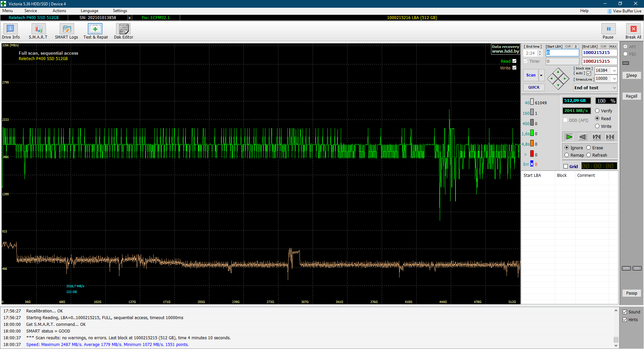Click the End LBA input field

[599, 53]
